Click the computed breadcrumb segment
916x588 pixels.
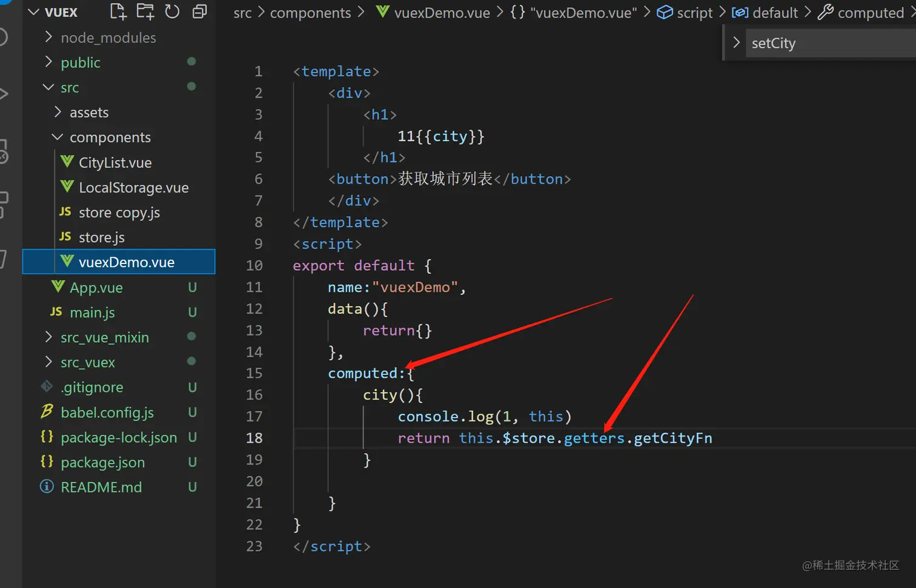coord(871,13)
